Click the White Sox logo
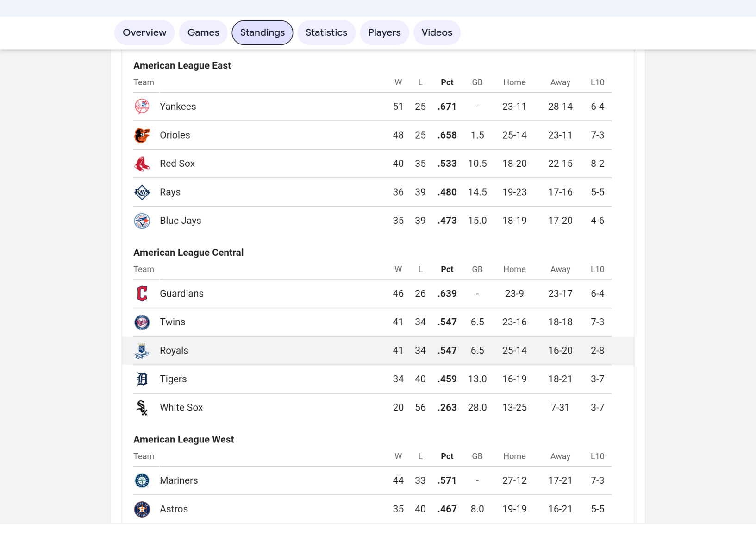Viewport: 756px width, 556px height. tap(142, 408)
